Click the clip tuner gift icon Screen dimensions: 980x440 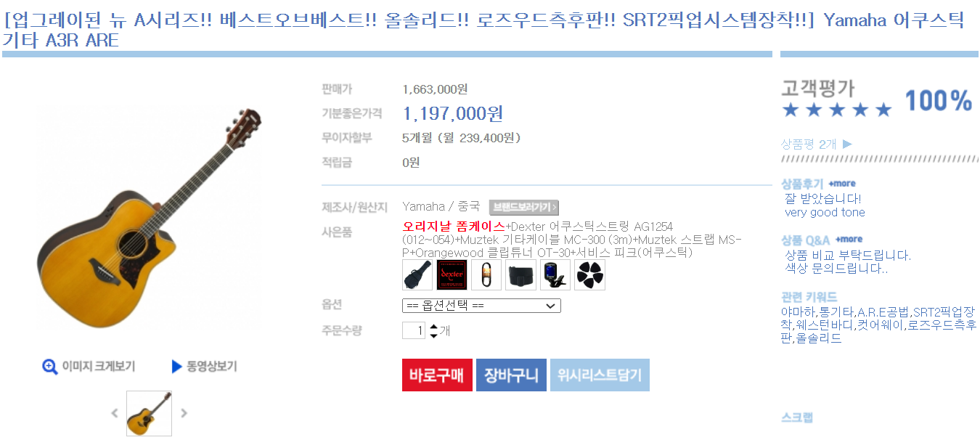[555, 275]
